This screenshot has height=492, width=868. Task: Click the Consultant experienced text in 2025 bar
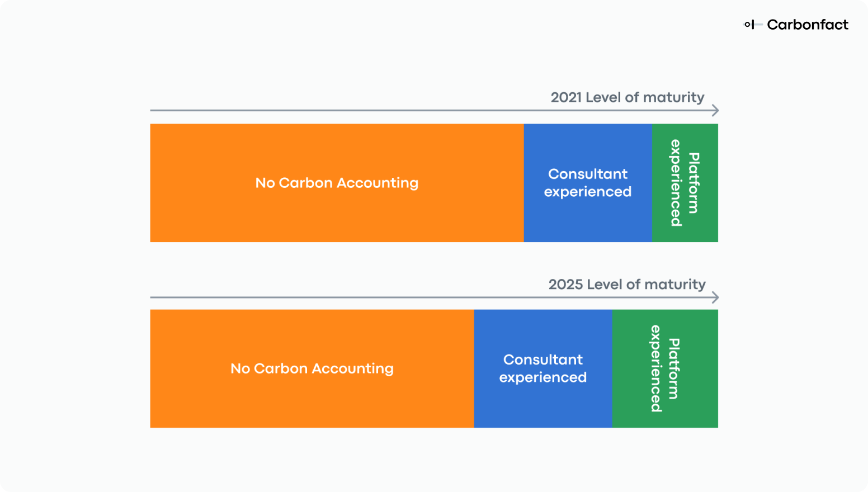(x=543, y=368)
